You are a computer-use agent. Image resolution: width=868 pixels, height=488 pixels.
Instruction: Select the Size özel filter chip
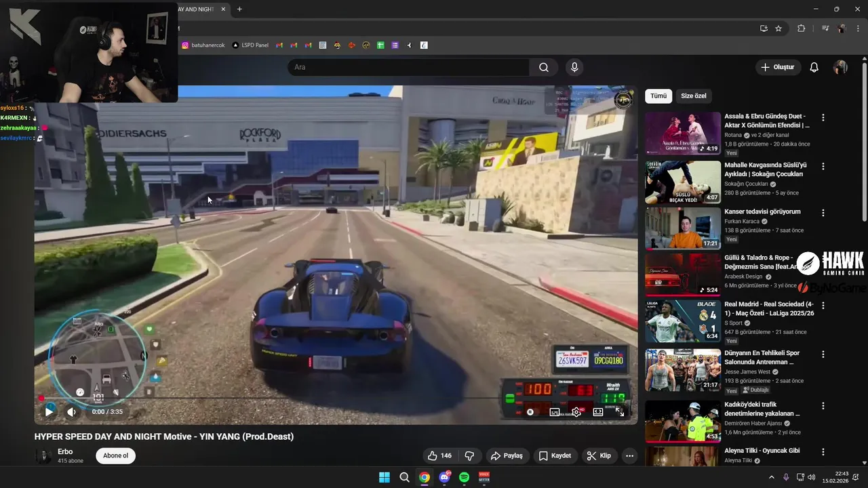(x=694, y=96)
